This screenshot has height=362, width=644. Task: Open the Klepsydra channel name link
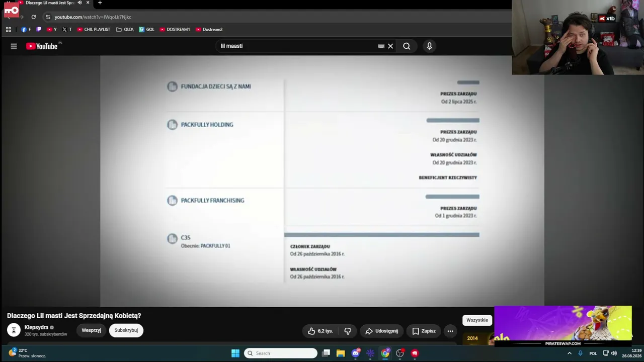pos(36,327)
